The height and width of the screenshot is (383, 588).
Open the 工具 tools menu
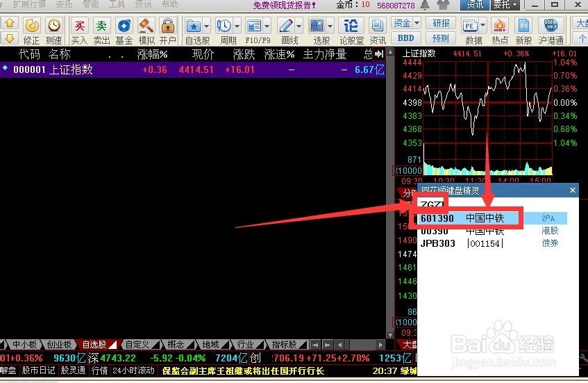117,4
